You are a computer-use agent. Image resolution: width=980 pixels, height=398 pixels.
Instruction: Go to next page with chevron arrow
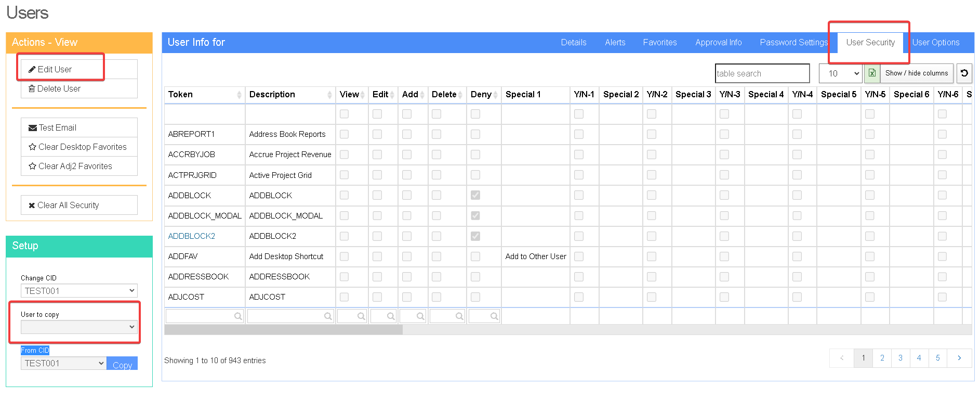tap(959, 358)
